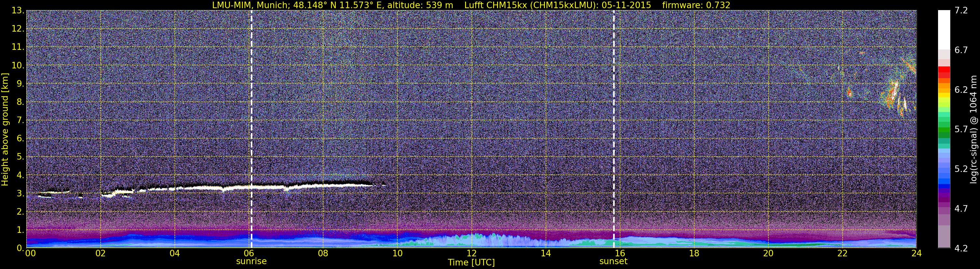Click the colorbar label 'log(rc-signal) @ 1064 nm'
The image size is (980, 269).
click(x=974, y=129)
